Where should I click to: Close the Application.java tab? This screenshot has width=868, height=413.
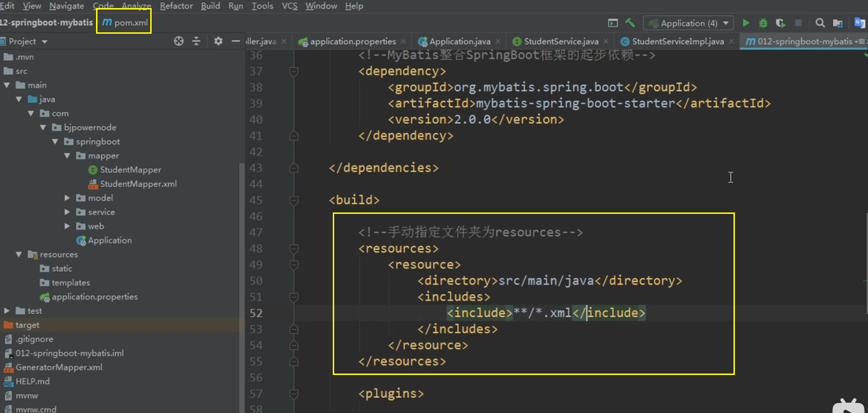[x=498, y=42]
